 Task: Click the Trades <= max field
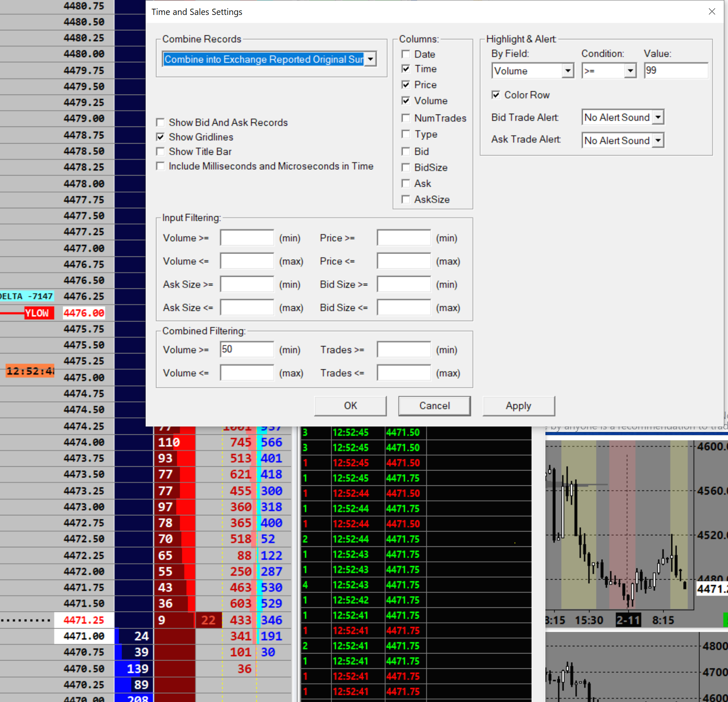(x=404, y=373)
